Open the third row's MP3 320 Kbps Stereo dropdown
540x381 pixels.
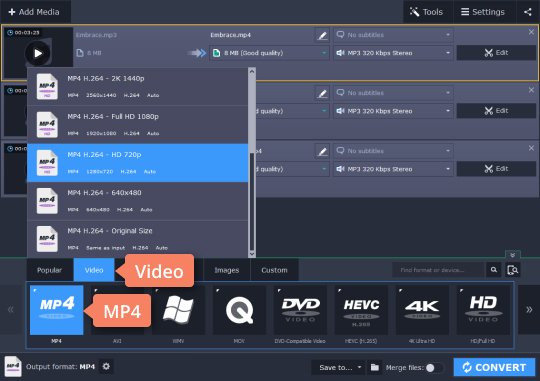click(393, 169)
